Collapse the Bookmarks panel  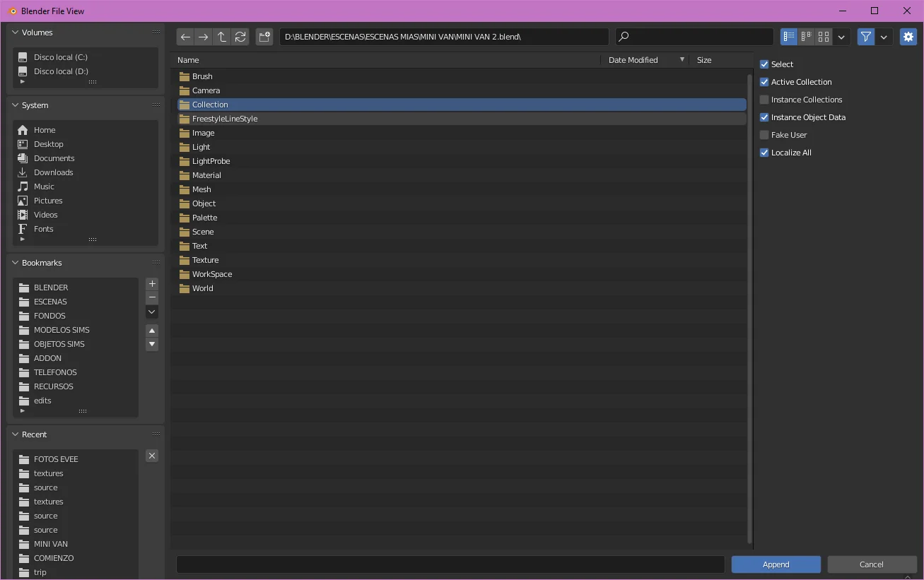coord(16,263)
